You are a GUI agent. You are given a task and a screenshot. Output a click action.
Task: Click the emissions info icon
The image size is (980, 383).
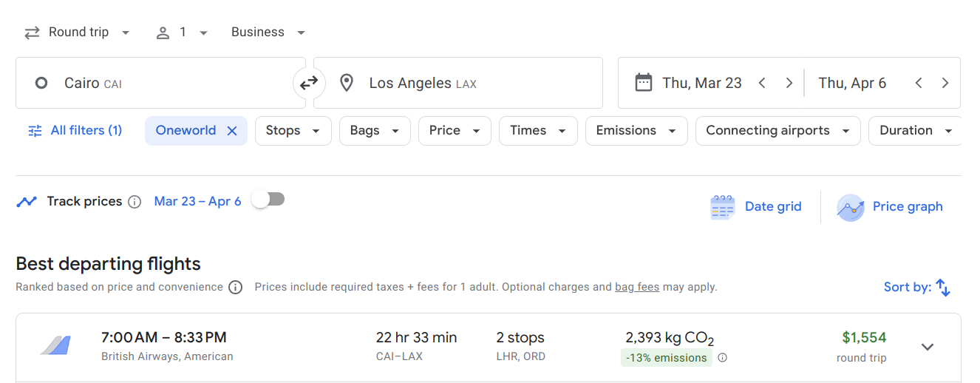[x=723, y=358]
